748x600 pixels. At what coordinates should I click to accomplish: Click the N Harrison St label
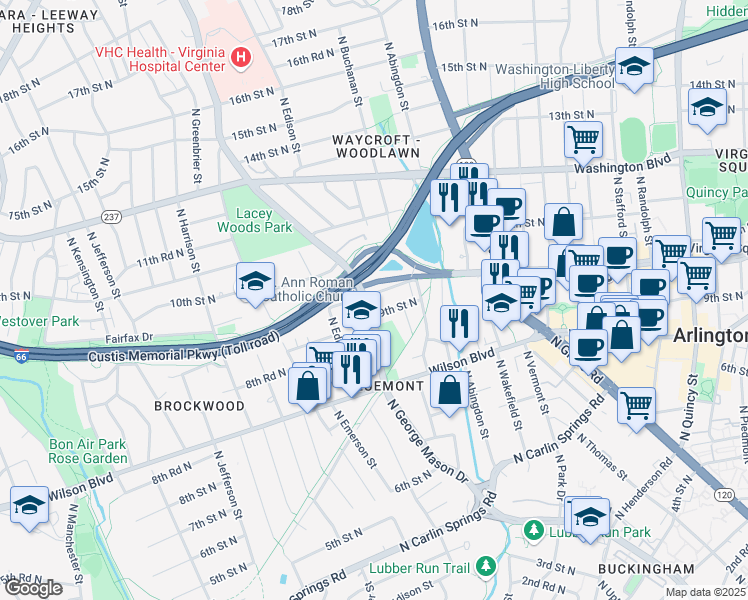(x=188, y=240)
